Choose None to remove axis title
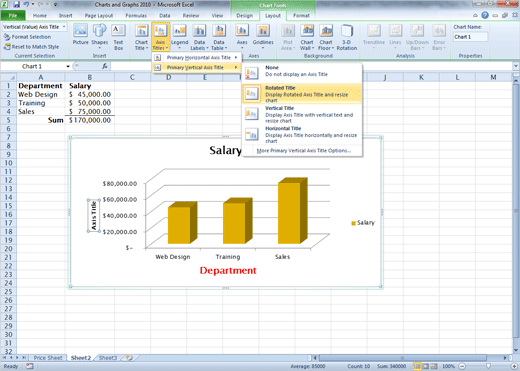This screenshot has height=371, width=520. 302,73
